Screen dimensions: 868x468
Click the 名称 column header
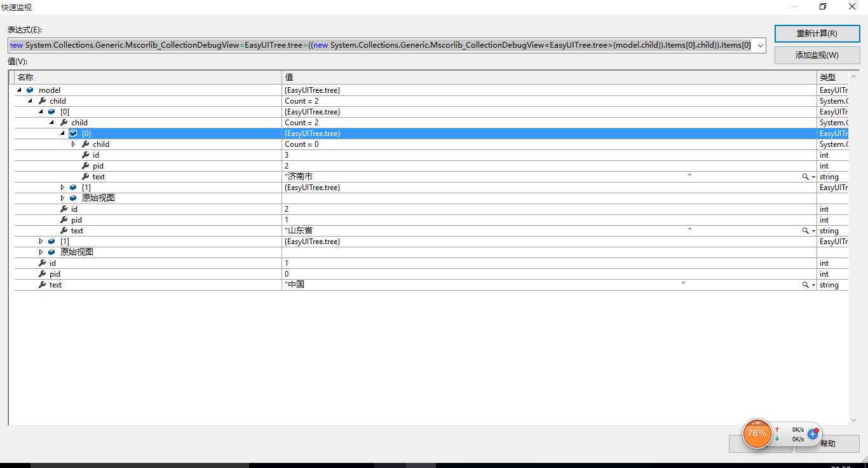click(148, 77)
